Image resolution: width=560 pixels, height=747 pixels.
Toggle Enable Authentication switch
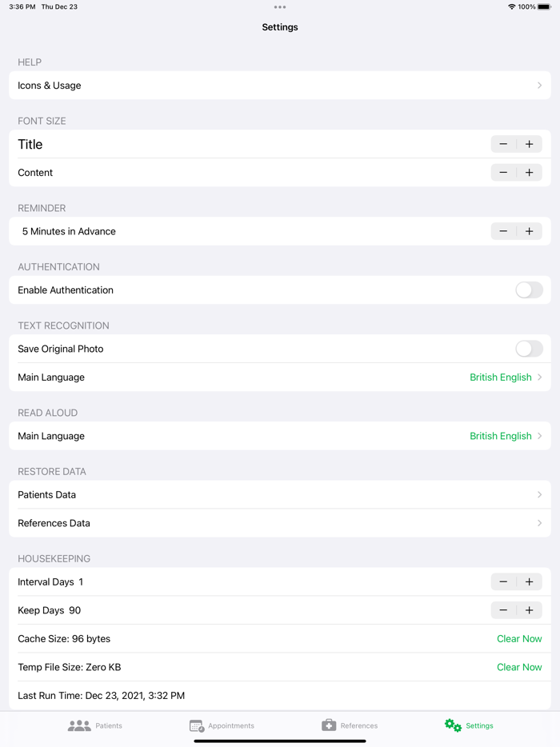coord(529,290)
